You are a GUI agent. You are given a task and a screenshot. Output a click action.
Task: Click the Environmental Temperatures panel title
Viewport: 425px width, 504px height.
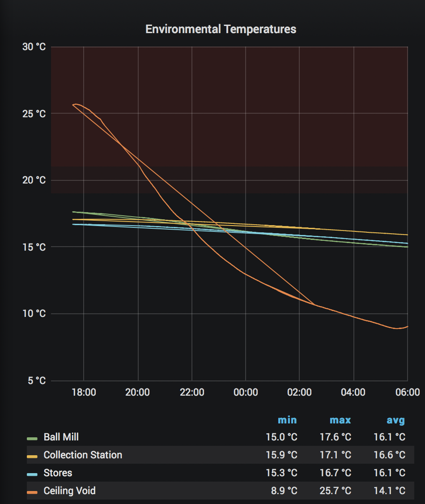(220, 29)
